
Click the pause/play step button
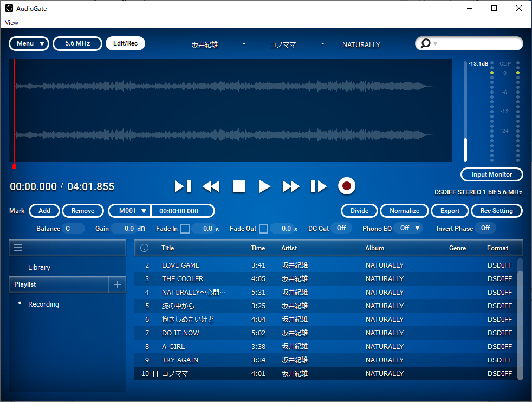click(x=319, y=186)
